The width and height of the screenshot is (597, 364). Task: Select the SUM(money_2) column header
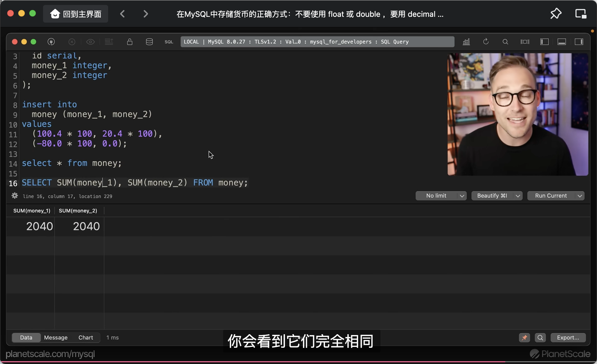point(78,211)
